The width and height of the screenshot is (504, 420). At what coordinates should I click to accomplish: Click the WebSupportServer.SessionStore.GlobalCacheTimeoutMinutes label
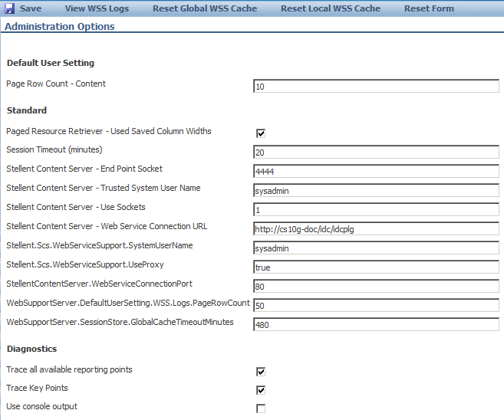[120, 322]
